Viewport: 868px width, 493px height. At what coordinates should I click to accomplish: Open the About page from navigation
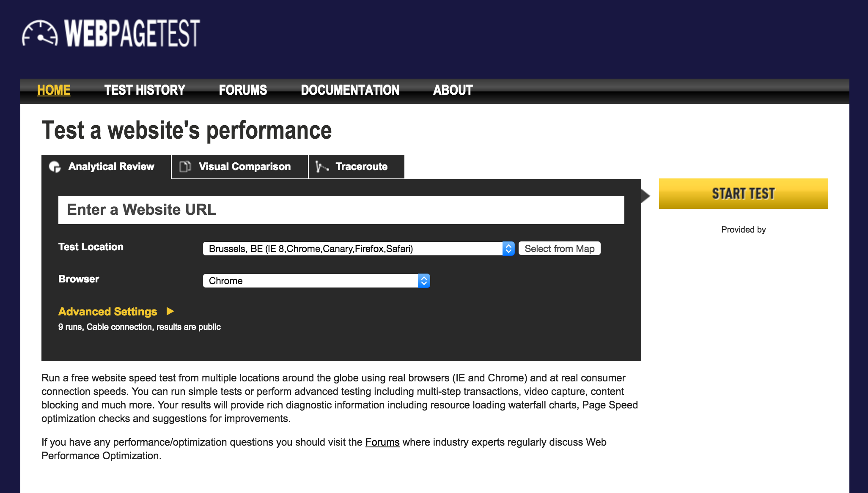(x=453, y=90)
